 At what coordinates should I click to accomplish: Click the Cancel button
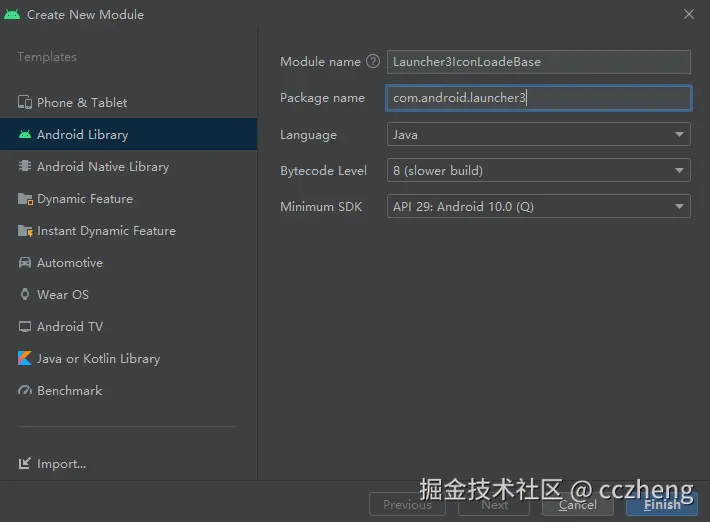577,504
